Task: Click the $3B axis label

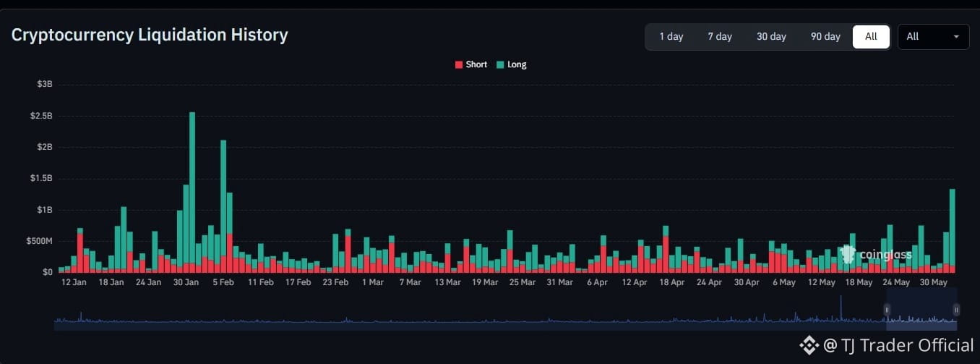Action: pyautogui.click(x=44, y=84)
